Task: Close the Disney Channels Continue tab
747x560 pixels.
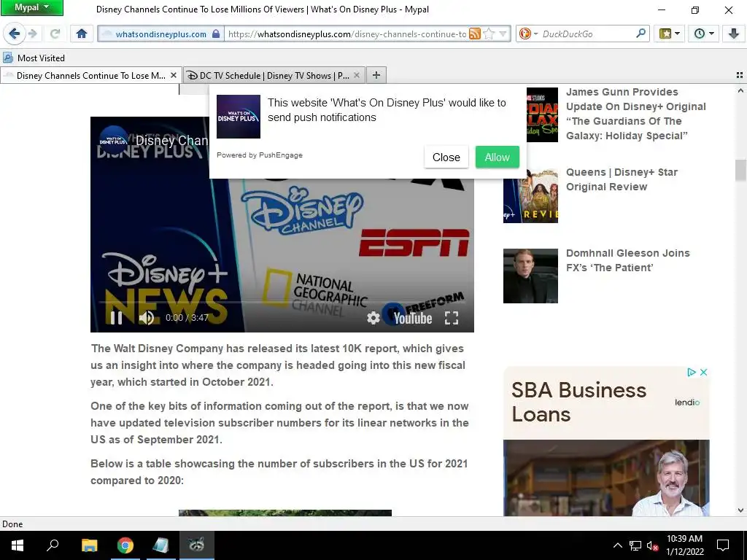Action: (174, 75)
